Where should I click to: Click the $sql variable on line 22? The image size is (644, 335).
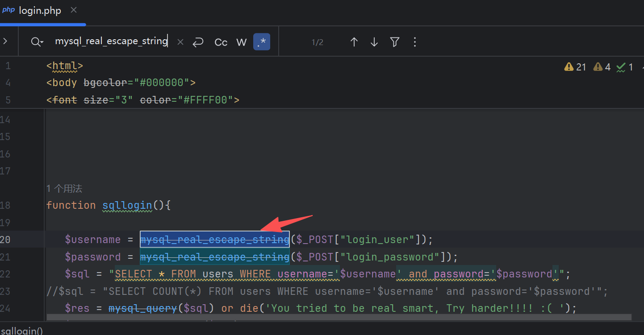point(77,274)
